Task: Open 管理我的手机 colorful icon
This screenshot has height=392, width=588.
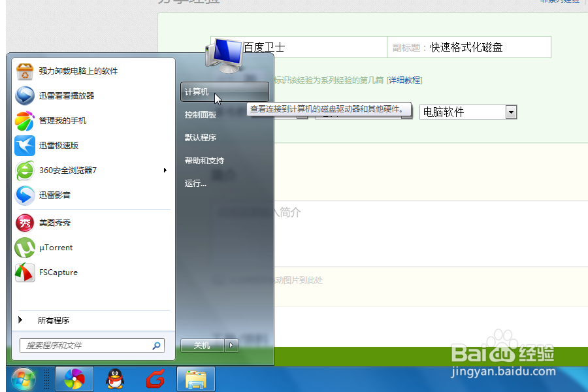Action: (x=25, y=121)
